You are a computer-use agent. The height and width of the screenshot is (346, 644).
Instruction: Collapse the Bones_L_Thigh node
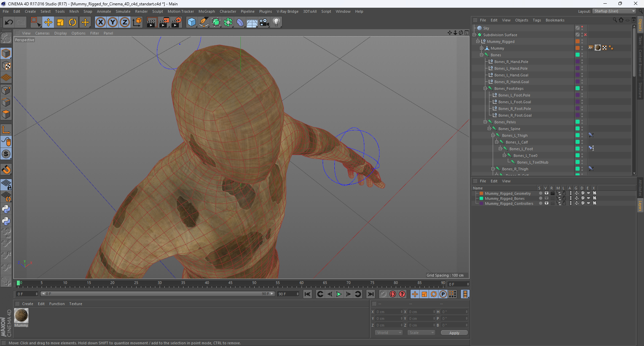(x=493, y=135)
